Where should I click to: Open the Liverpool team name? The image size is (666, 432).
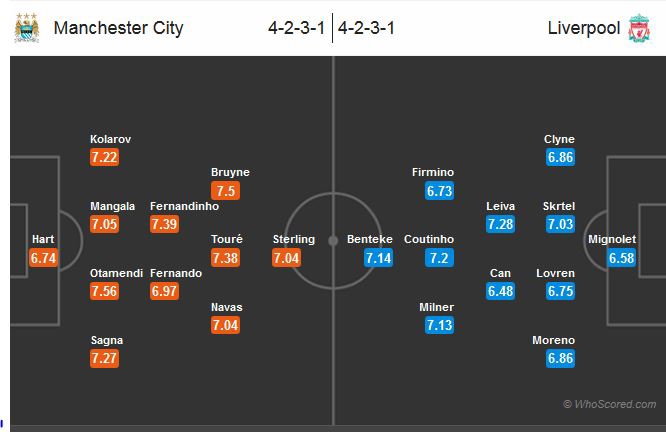pos(583,27)
